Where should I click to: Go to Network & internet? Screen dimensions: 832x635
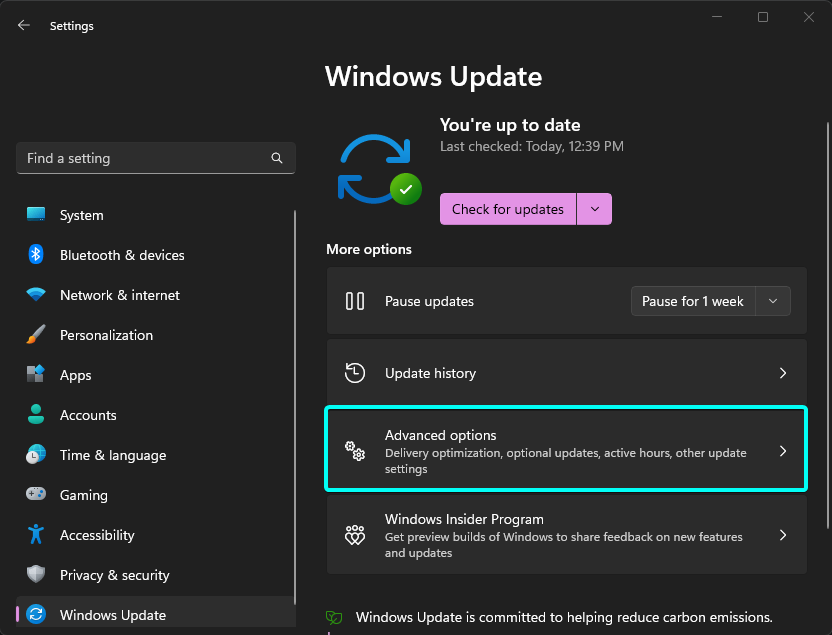tap(155, 295)
